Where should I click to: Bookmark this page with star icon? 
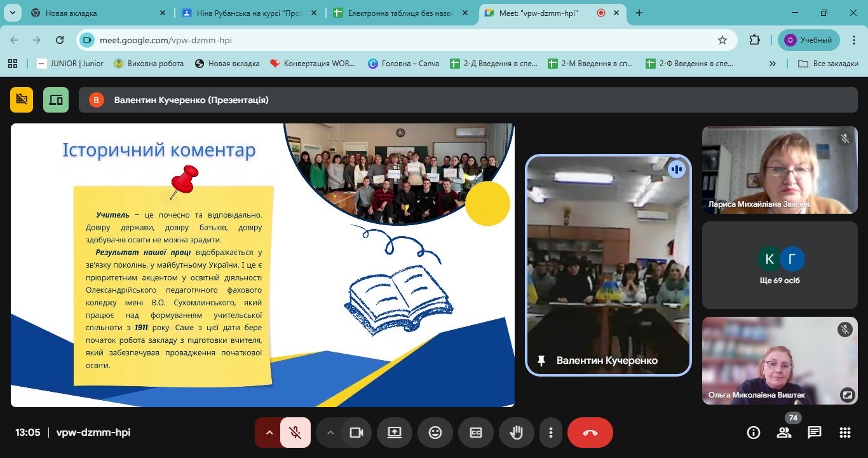click(722, 40)
